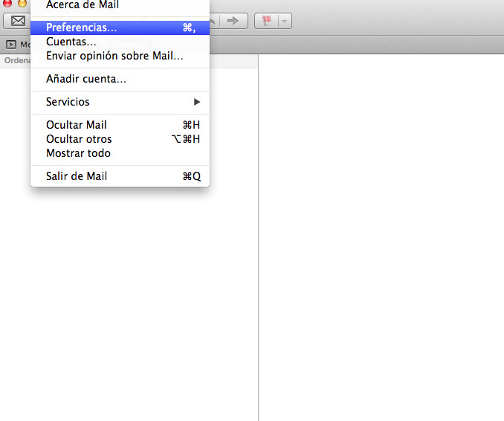
Task: Click the red flag toolbar icon
Action: coord(265,21)
